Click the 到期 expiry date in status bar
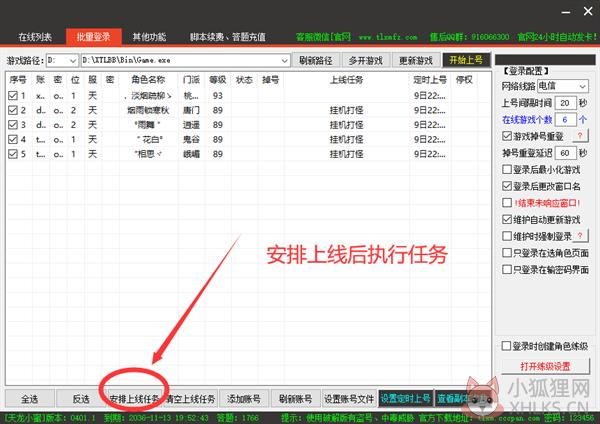 (156, 418)
